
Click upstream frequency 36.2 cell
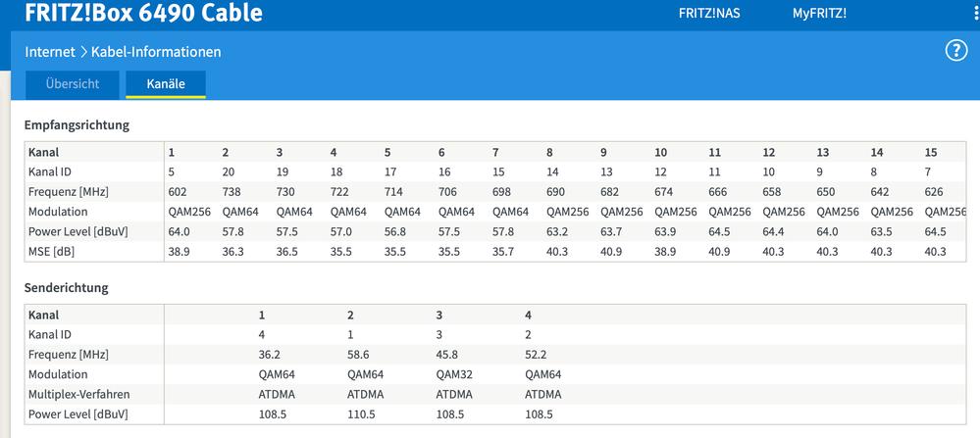tap(269, 355)
